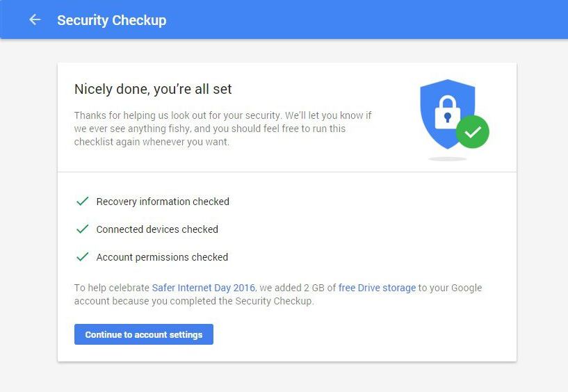Click the shadow beneath the shield illustration
The width and height of the screenshot is (568, 392).
coord(447,159)
